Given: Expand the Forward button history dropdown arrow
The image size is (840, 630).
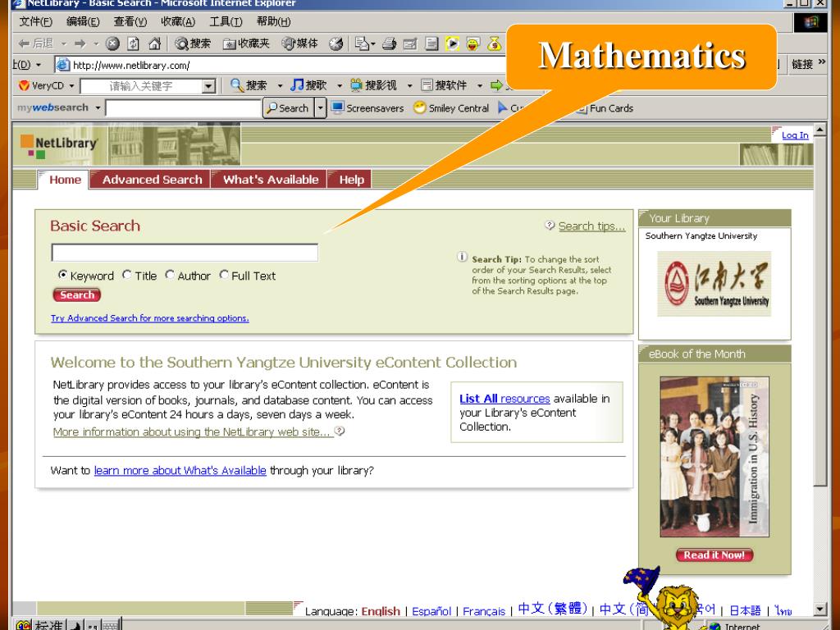Looking at the screenshot, I should pos(96,43).
